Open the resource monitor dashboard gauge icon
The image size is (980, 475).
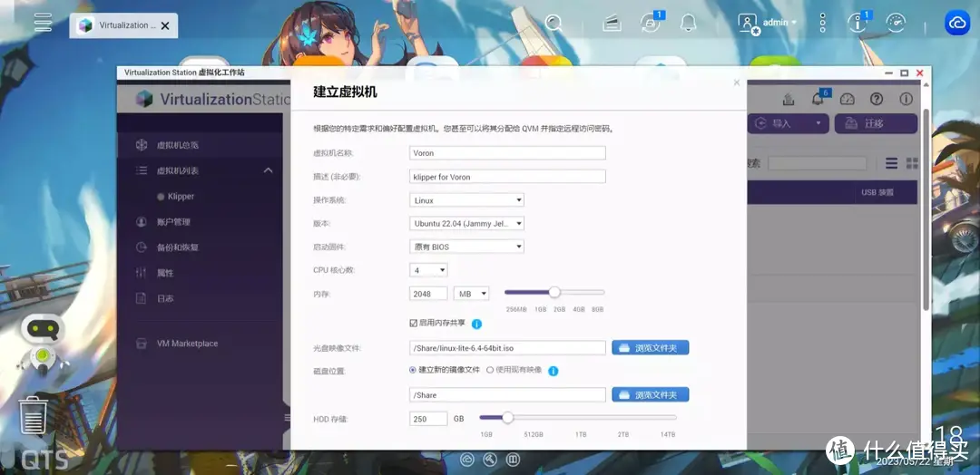[896, 23]
